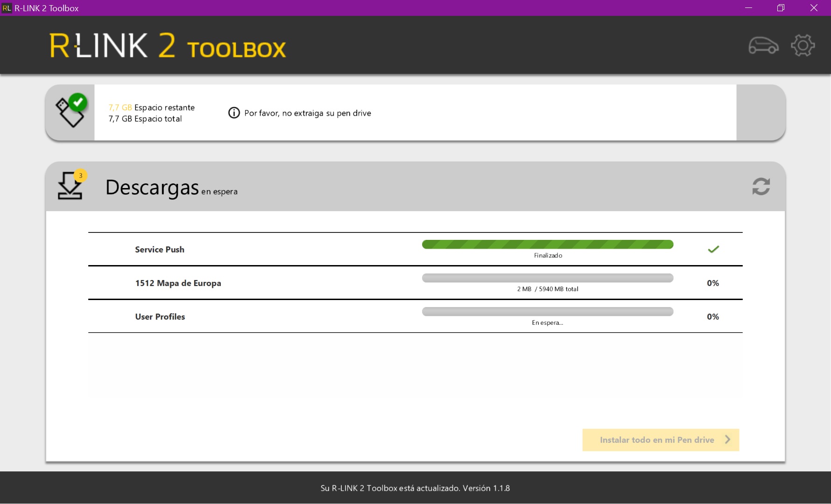
Task: Click the 2 MB / 5940 MB total text
Action: [x=547, y=289]
